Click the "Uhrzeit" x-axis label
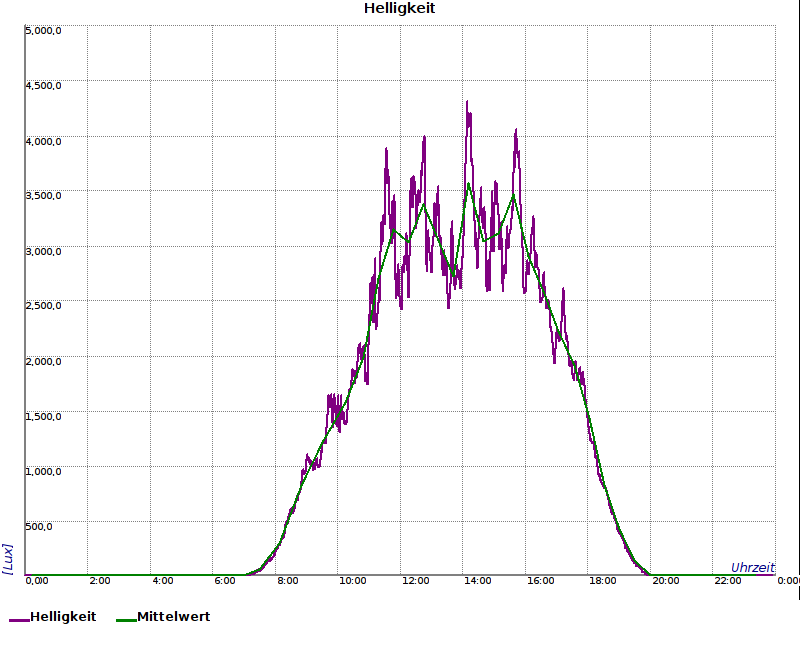 coord(753,567)
